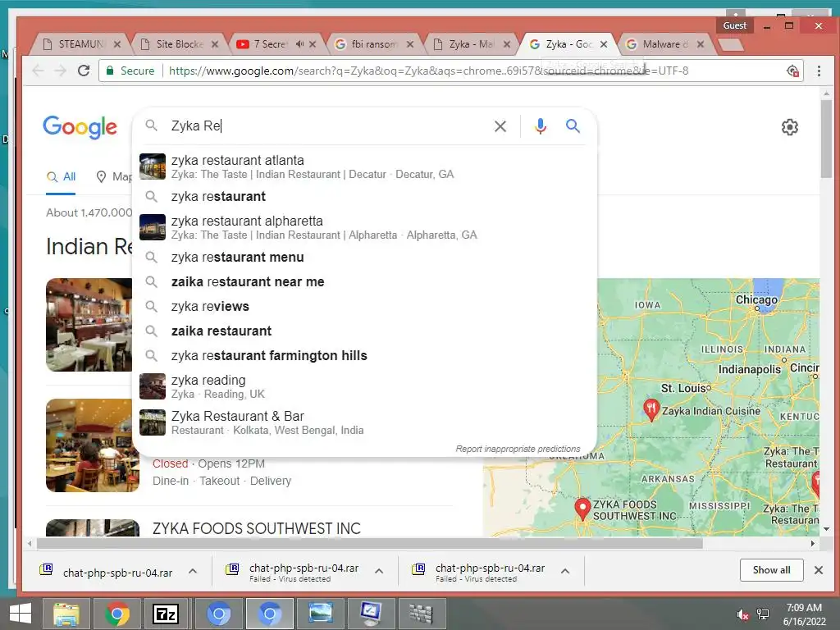Open the firewall brick-wall taskbar icon
Image resolution: width=840 pixels, height=630 pixels.
coord(421,614)
